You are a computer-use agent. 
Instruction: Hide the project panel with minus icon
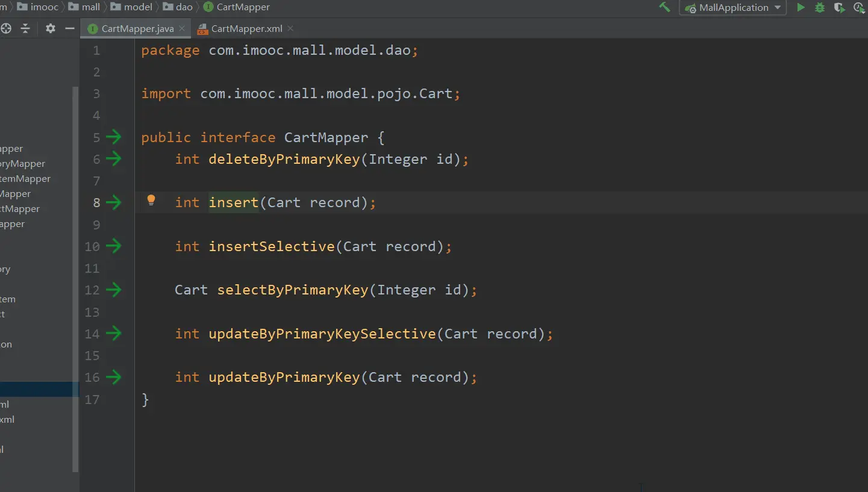(70, 28)
